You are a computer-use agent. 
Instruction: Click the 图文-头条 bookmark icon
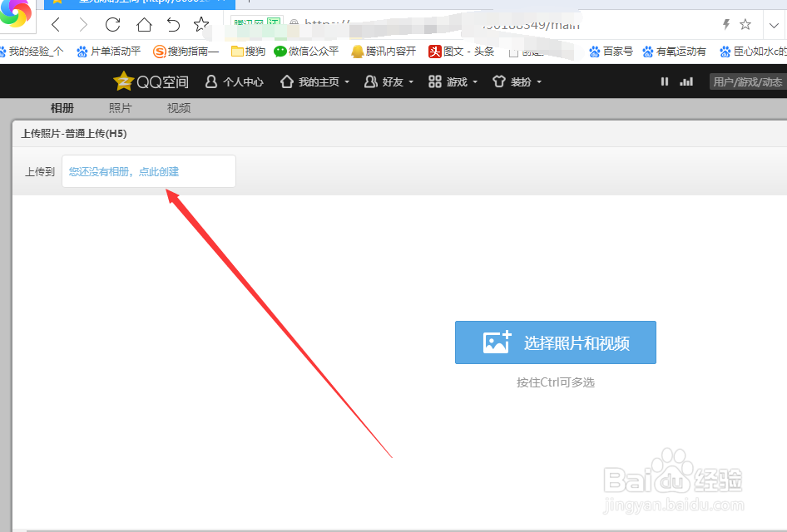(x=436, y=51)
